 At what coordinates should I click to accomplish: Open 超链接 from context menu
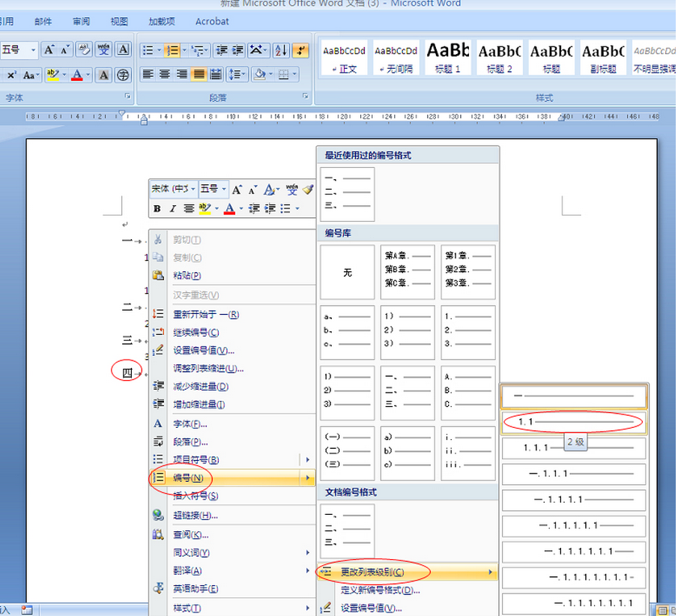click(233, 516)
